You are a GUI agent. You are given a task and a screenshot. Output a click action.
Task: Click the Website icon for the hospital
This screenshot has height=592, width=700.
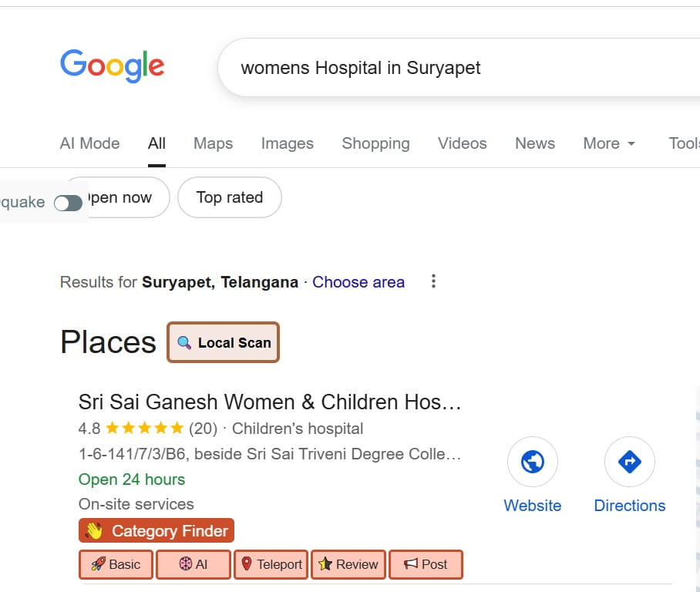pos(532,461)
